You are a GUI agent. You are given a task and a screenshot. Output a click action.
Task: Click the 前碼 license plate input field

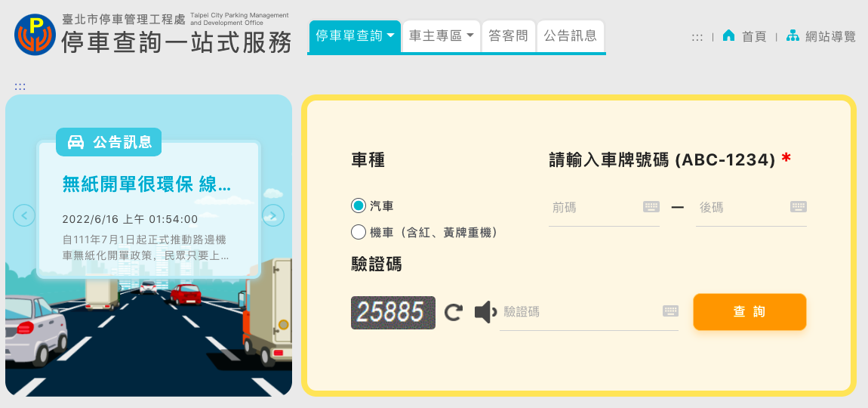pyautogui.click(x=596, y=208)
